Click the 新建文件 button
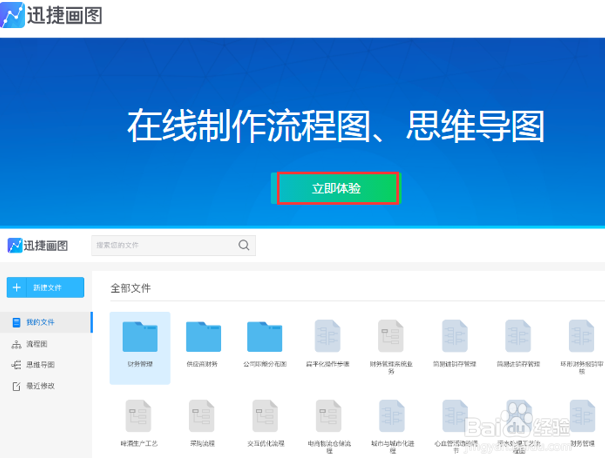605x467 pixels. click(46, 288)
